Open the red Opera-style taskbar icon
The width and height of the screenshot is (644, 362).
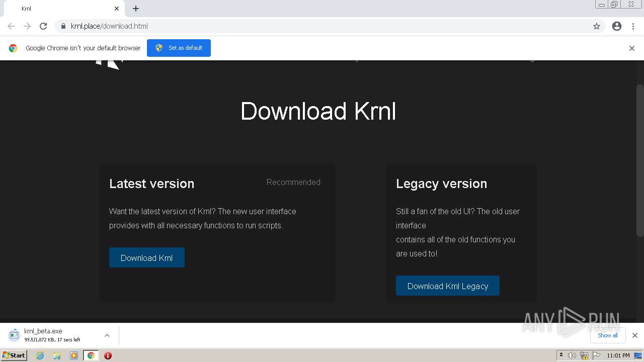click(108, 355)
